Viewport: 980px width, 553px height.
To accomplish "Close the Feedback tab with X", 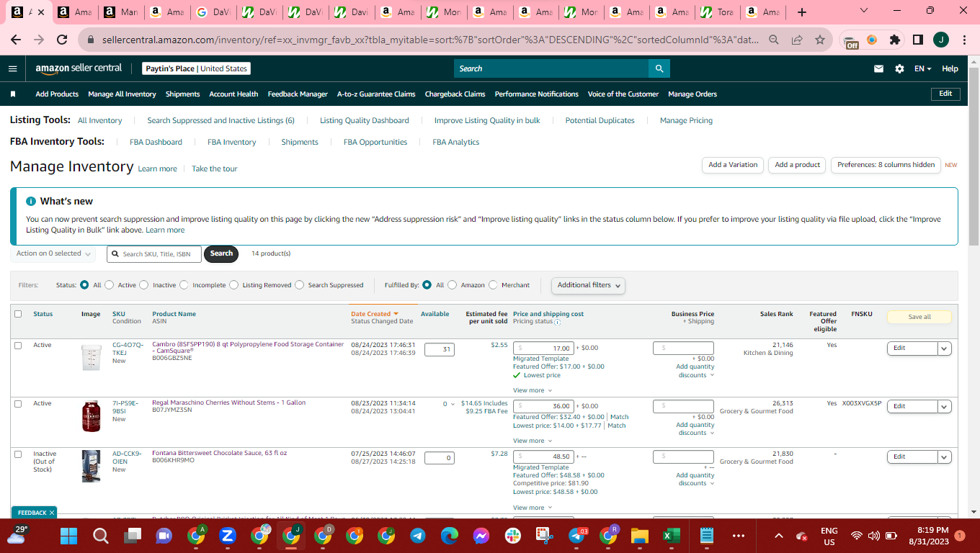I will point(52,513).
